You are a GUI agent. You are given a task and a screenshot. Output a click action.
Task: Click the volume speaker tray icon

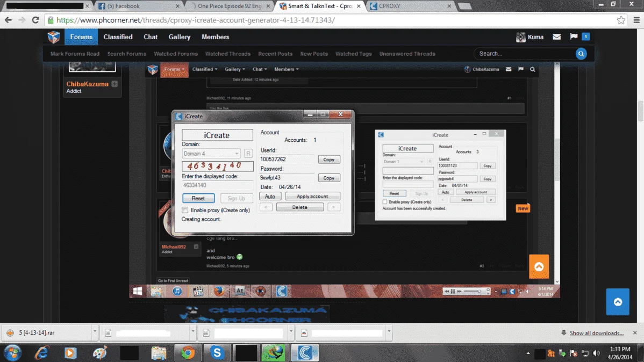click(x=596, y=353)
